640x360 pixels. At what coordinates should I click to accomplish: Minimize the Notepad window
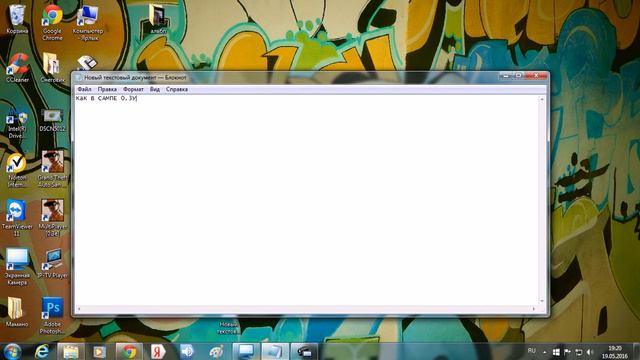coord(505,76)
